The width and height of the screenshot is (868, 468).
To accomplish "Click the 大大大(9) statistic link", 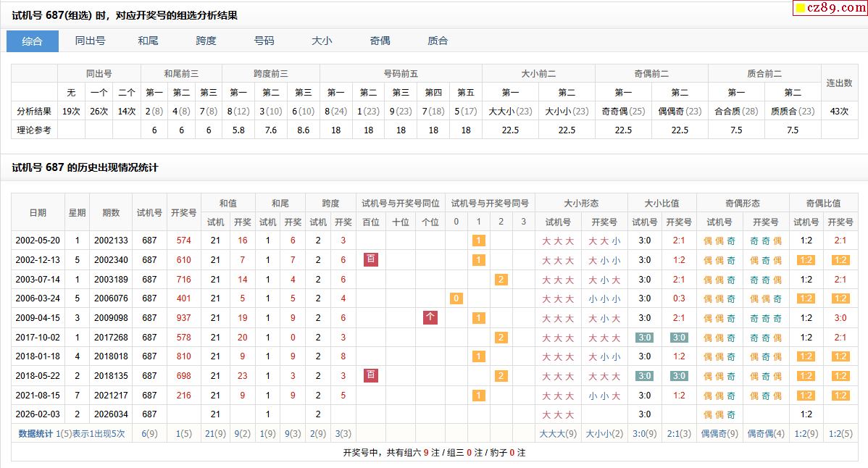I will (558, 434).
